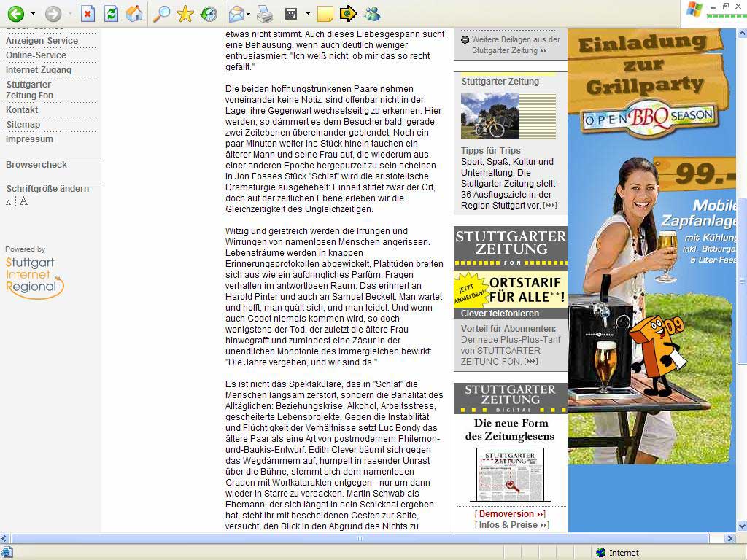747x560 pixels.
Task: Launch the Messenger buddies icon
Action: pyautogui.click(x=372, y=13)
